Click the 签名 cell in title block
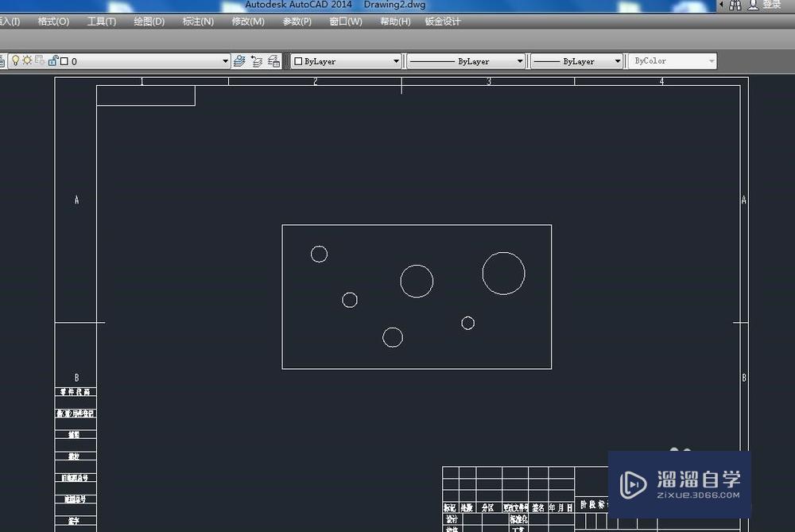 point(538,507)
